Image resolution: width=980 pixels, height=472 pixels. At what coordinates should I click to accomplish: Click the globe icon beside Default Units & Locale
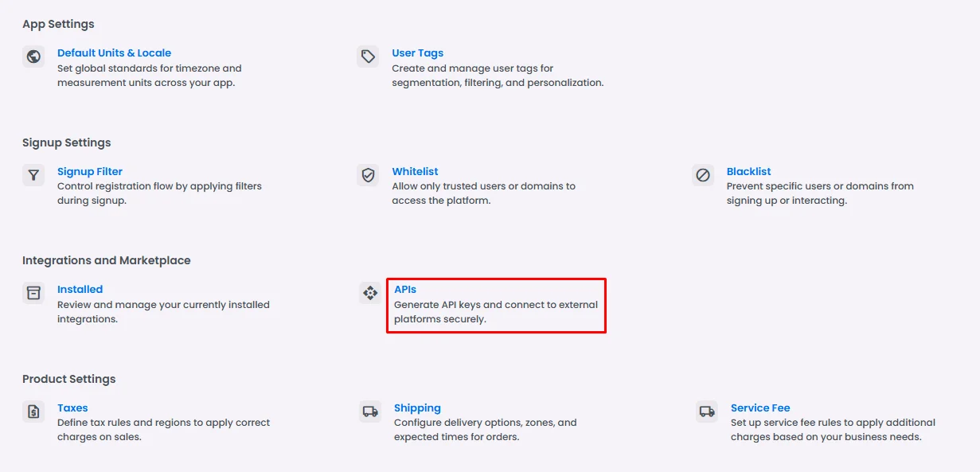pos(33,57)
